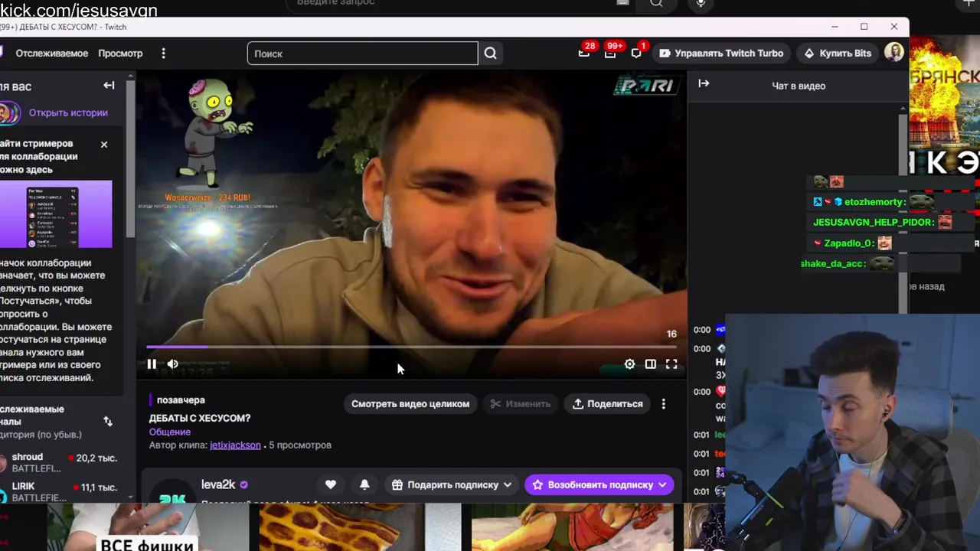This screenshot has height=551, width=980.
Task: Open the three-dot menu beside Просмотр
Action: pos(163,54)
